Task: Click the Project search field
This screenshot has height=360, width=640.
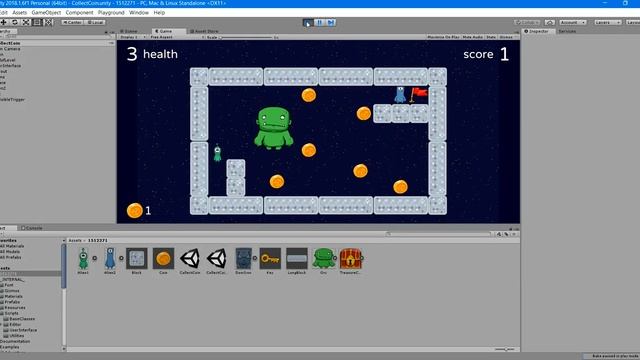Action: pyautogui.click(x=438, y=234)
